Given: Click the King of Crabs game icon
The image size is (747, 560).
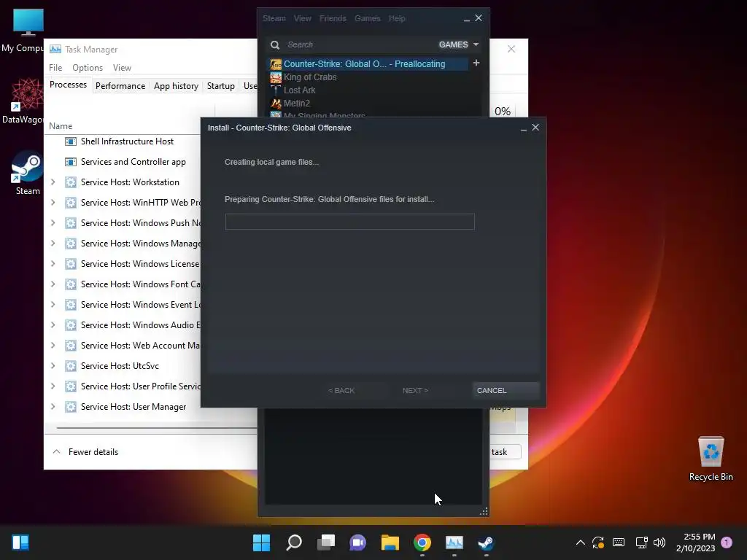Looking at the screenshot, I should coord(276,77).
